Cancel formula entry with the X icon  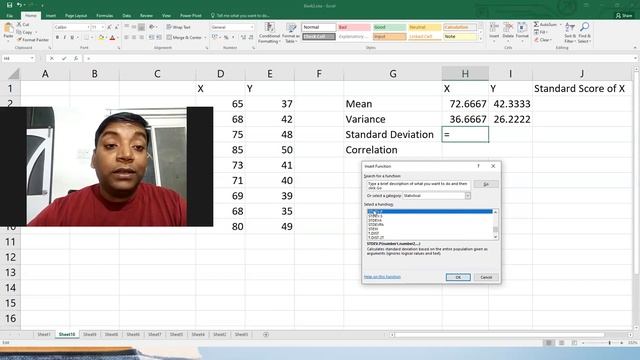click(x=51, y=58)
